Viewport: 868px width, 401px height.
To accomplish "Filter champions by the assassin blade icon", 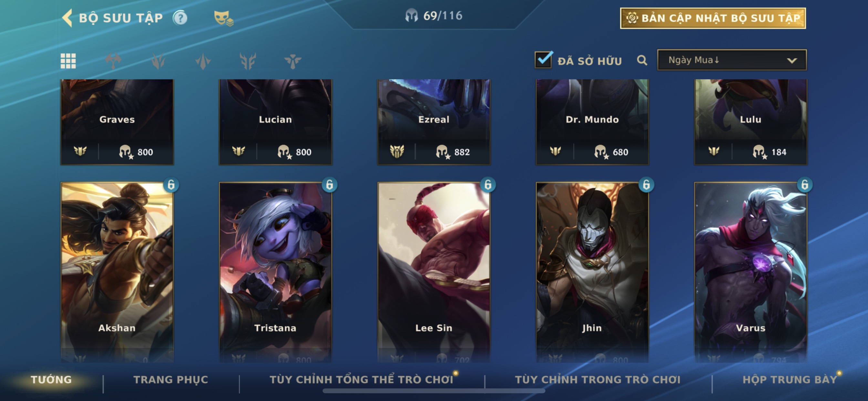I will click(203, 61).
